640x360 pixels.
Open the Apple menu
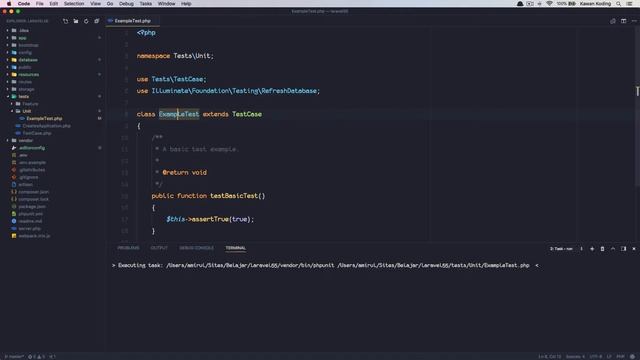[x=9, y=4]
